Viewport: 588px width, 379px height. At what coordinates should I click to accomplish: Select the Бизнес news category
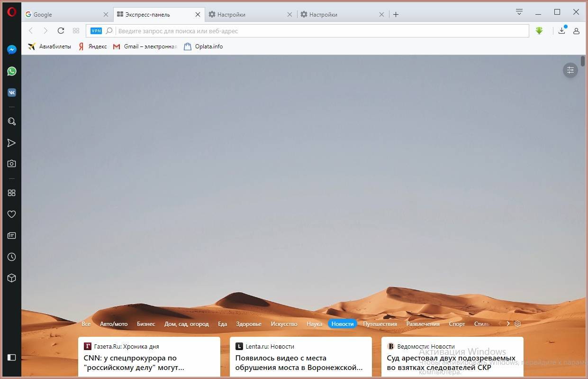point(146,324)
